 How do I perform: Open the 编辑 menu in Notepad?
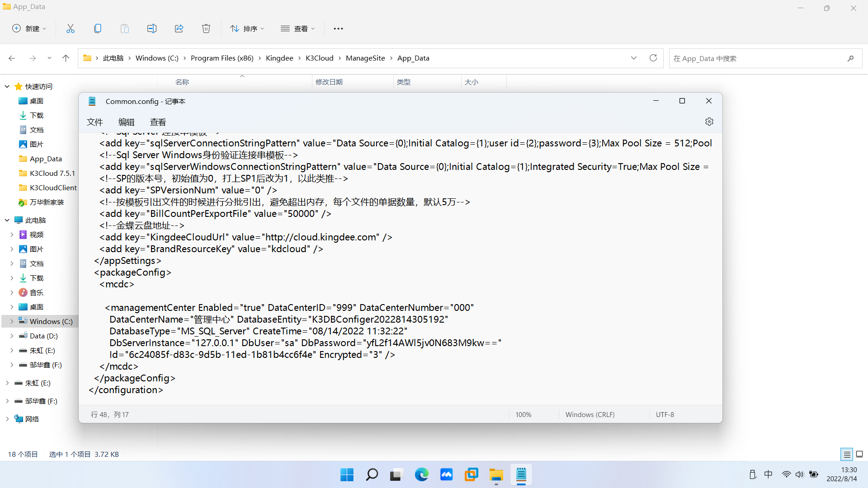tap(126, 122)
